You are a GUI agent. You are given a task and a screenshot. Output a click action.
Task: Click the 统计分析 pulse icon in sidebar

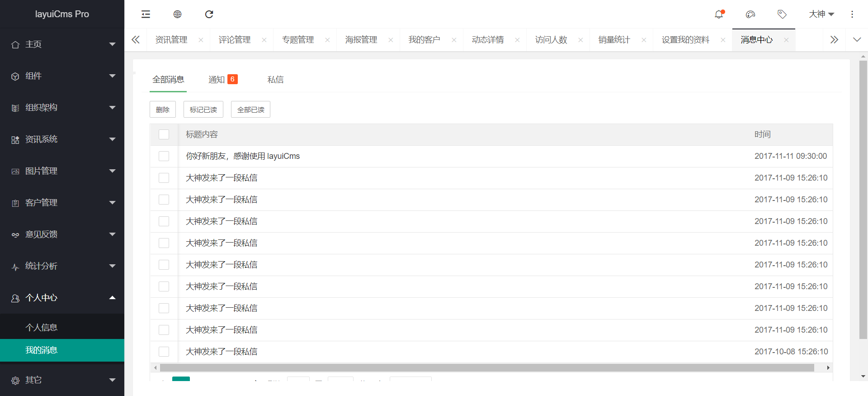[15, 267]
